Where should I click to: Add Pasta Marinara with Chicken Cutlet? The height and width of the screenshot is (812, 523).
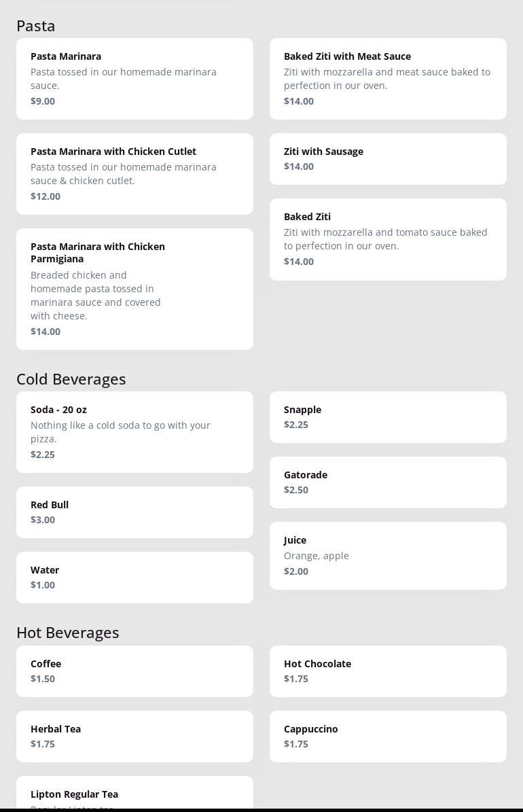(134, 174)
